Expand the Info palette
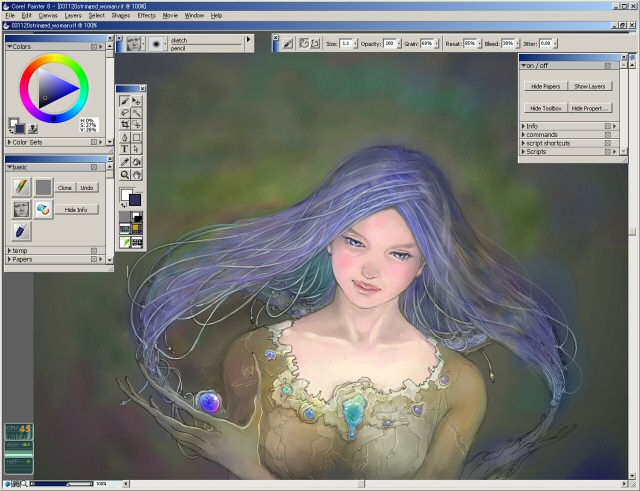Image resolution: width=640 pixels, height=491 pixels. pyautogui.click(x=523, y=126)
